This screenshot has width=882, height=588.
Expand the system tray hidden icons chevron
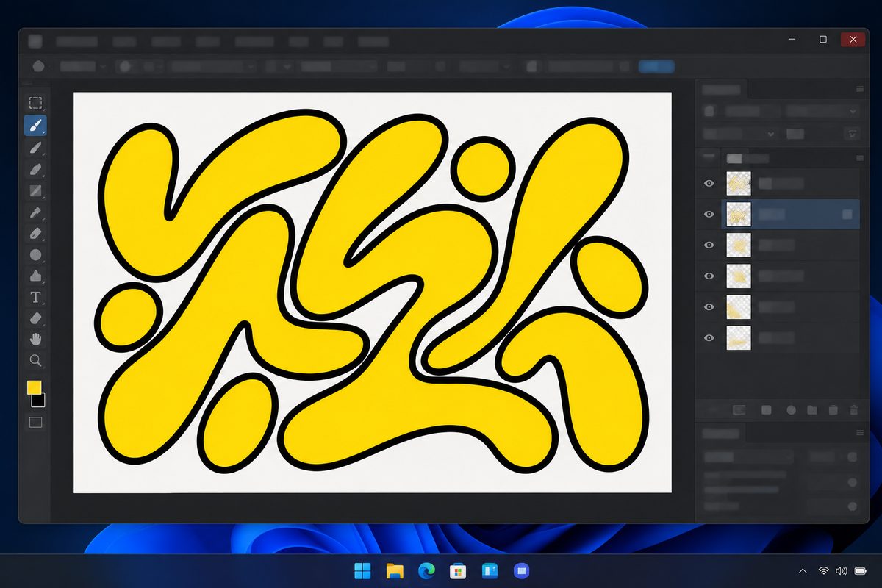click(803, 571)
